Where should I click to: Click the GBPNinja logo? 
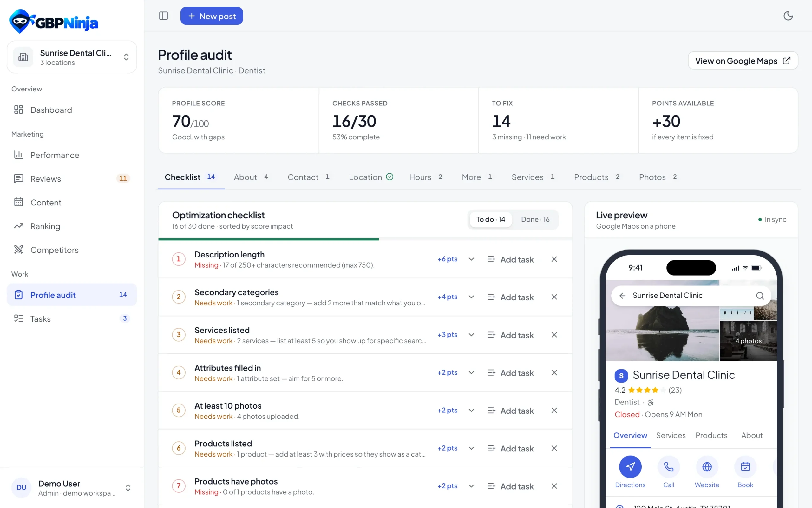[54, 22]
